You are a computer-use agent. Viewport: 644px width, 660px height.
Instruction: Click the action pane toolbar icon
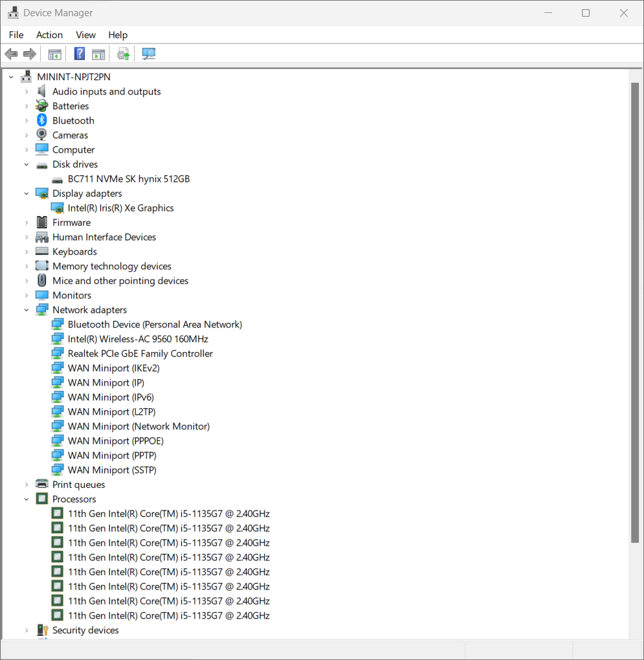point(98,54)
